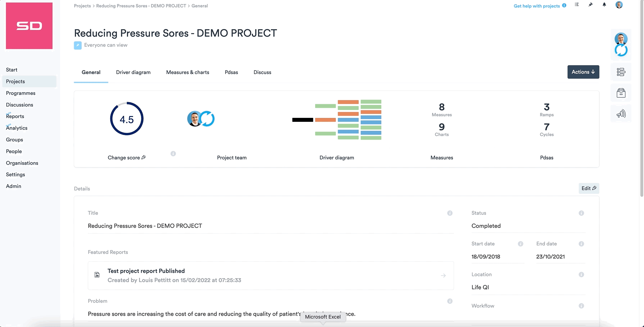Click Edit button in Details section
644x327 pixels.
pyautogui.click(x=589, y=188)
